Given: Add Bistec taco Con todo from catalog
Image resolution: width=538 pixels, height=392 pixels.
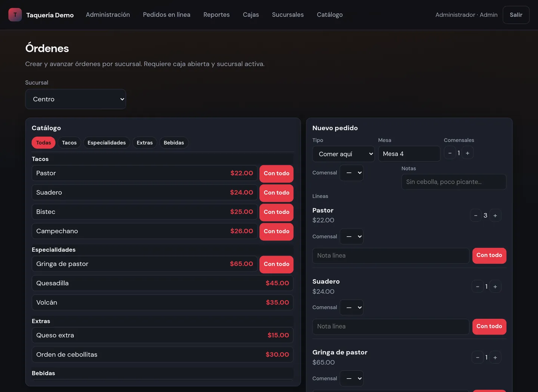Looking at the screenshot, I should (276, 212).
